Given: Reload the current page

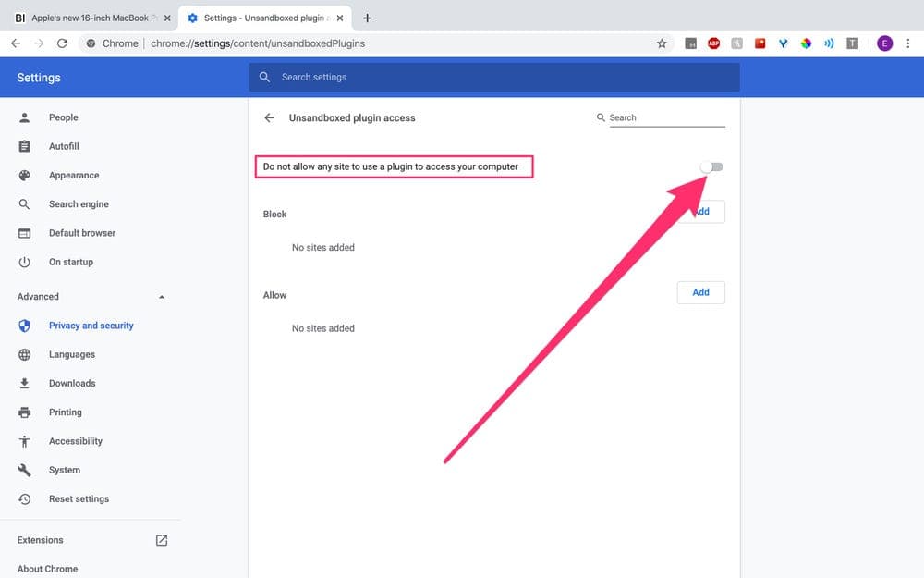Looking at the screenshot, I should (62, 43).
